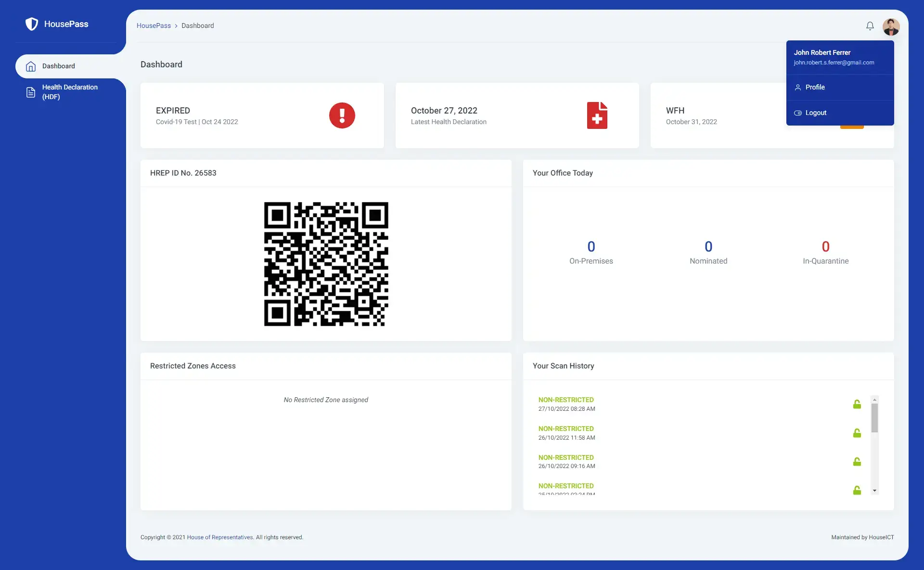Click unlock icon for 27/10/2022 08:28 scan
924x570 pixels.
857,405
